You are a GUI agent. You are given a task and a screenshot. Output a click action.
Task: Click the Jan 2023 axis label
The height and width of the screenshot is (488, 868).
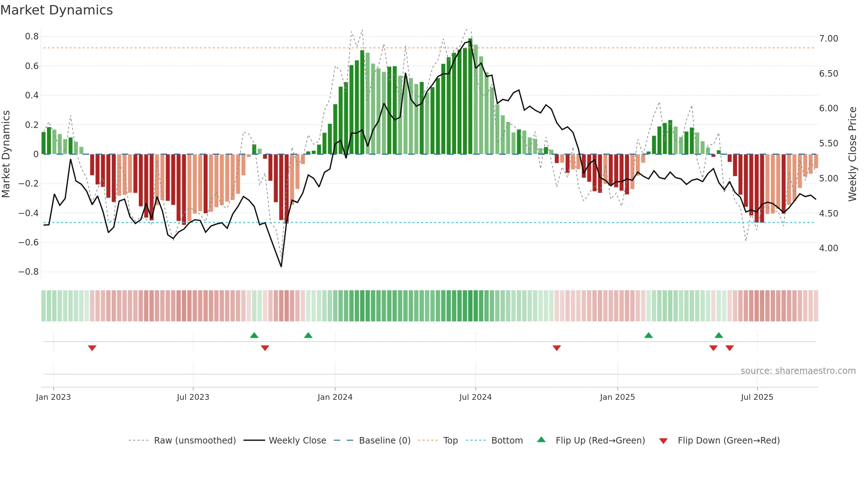coord(54,397)
